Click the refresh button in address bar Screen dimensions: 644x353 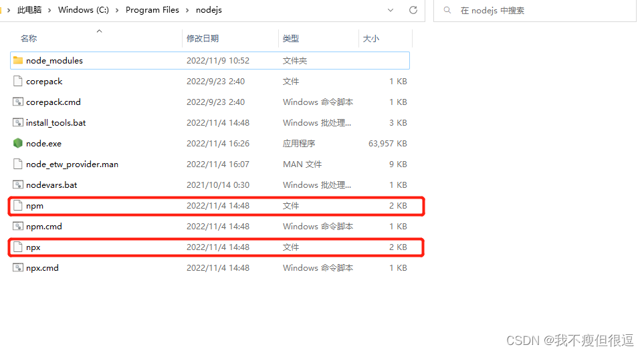click(413, 10)
